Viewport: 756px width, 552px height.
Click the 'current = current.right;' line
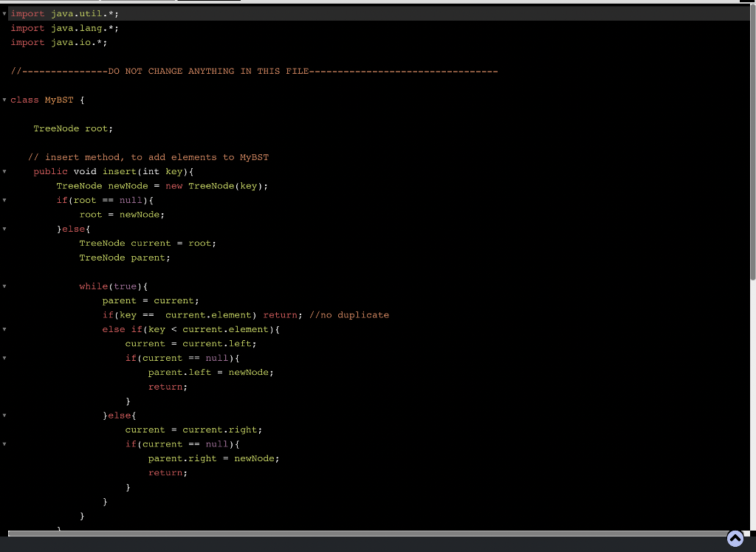click(194, 430)
